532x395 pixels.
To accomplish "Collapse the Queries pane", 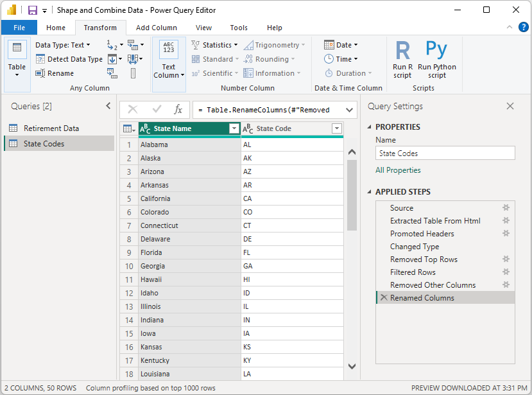I will [x=108, y=106].
